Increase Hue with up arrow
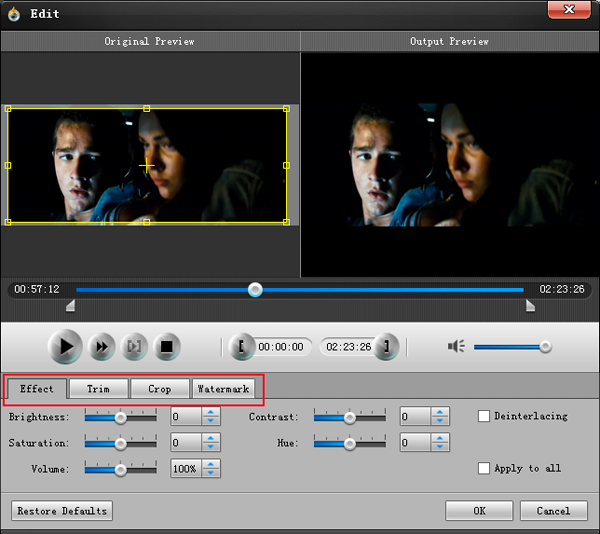 (440, 438)
